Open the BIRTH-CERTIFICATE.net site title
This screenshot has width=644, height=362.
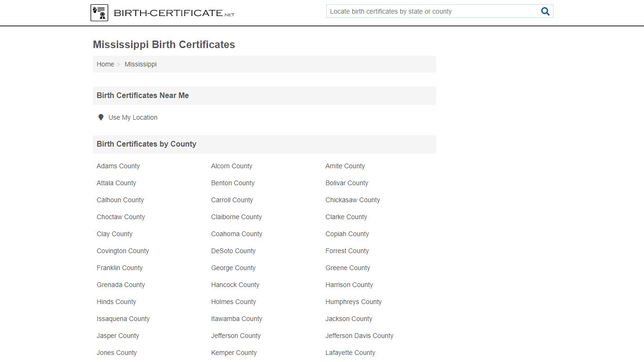tap(174, 13)
